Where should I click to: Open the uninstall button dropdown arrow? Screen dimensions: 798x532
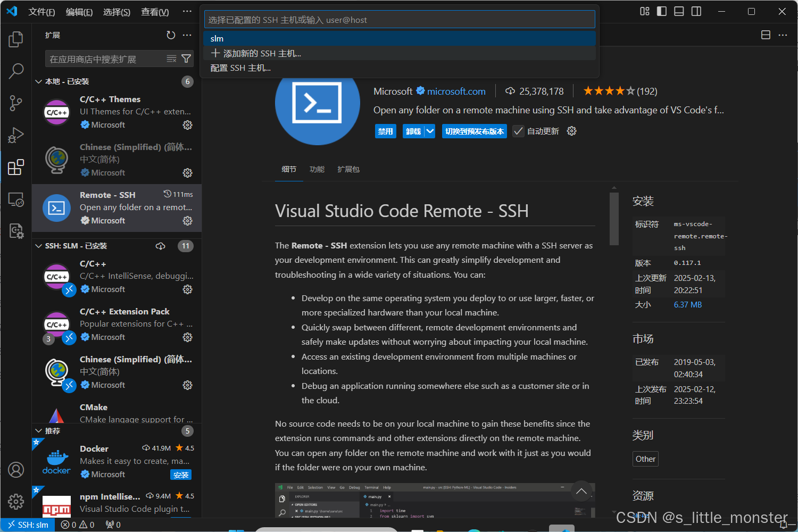(x=430, y=131)
